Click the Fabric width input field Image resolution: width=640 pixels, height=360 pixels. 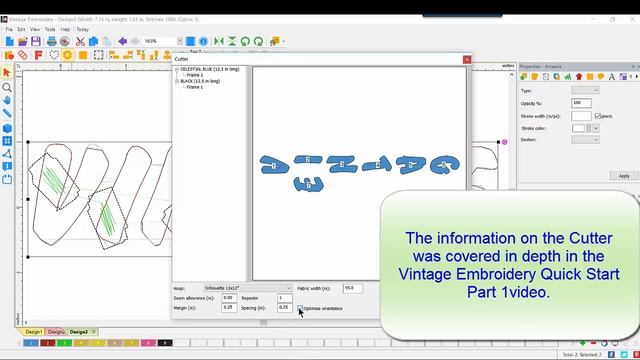tap(353, 288)
